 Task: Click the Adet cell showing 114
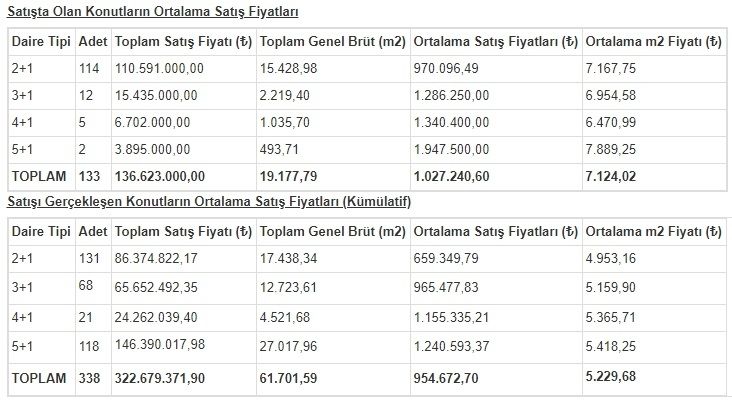coord(89,68)
